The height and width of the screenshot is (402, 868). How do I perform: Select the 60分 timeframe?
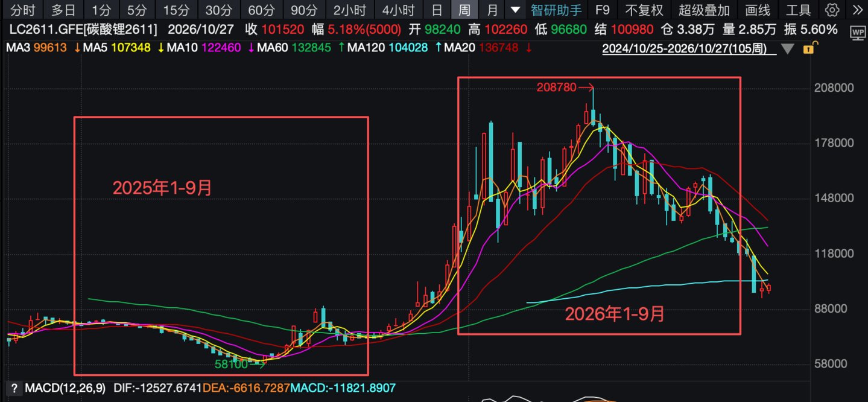261,10
